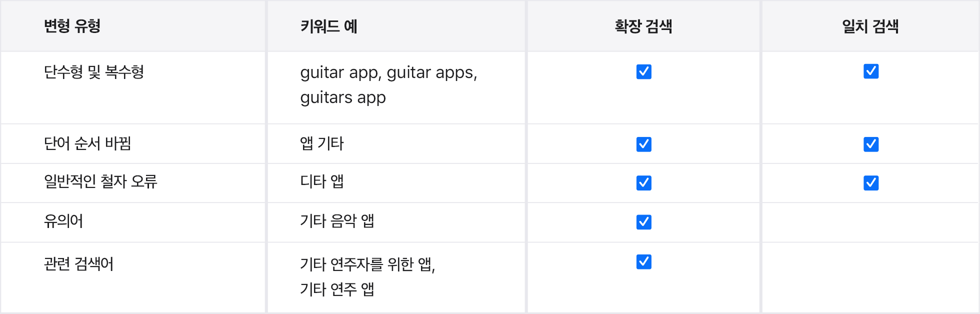Toggle 확장 검색 checkbox for 일반적인 철자 오류
The height and width of the screenshot is (314, 980).
643,183
